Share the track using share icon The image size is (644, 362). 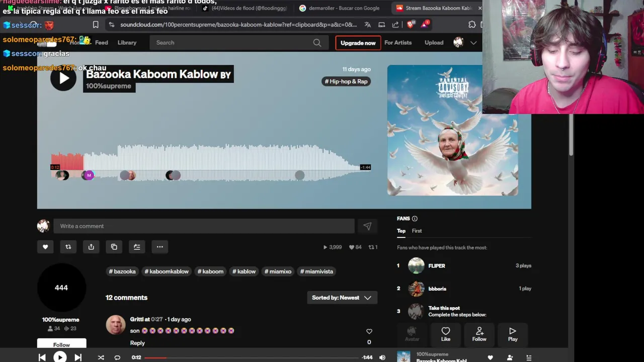pos(91,247)
